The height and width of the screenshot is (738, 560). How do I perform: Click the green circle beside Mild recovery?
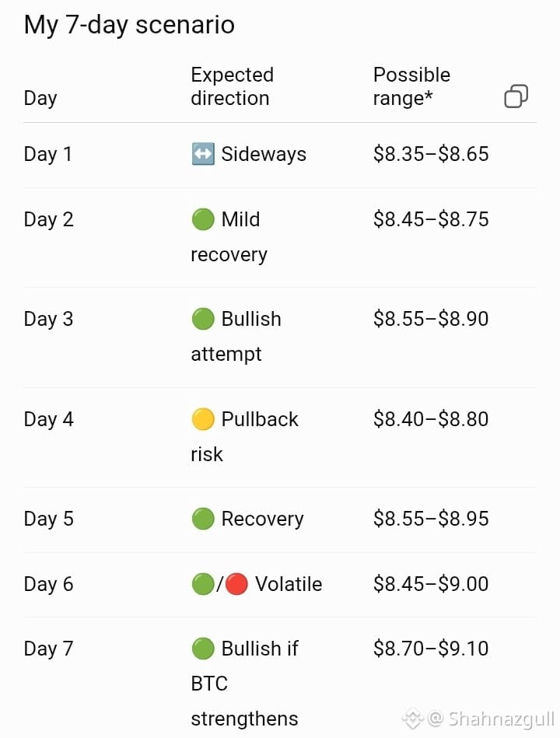203,219
